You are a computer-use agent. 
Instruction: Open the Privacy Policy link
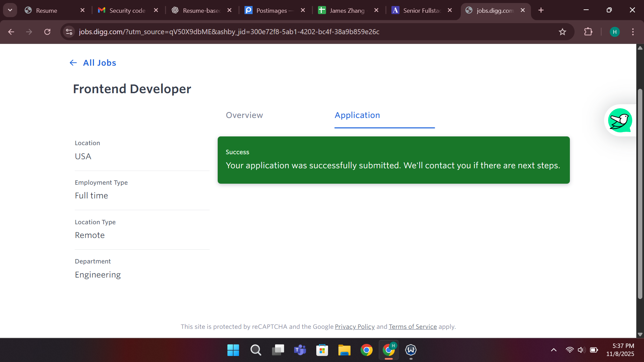tap(355, 326)
